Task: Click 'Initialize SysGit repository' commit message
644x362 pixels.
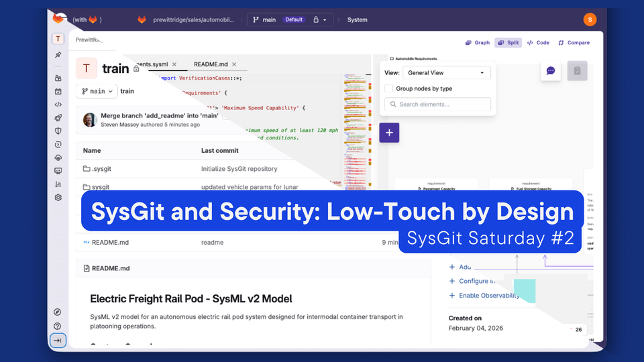Action: [x=239, y=169]
